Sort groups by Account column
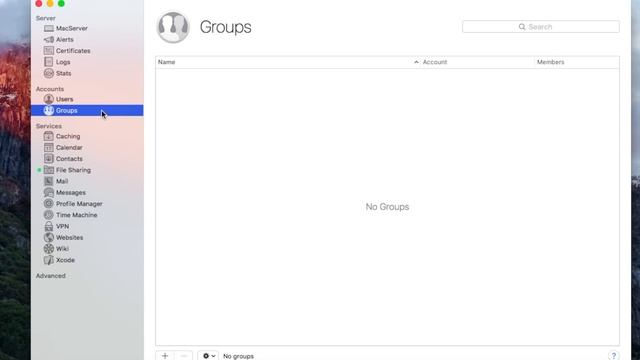Image resolution: width=640 pixels, height=360 pixels. (x=477, y=62)
